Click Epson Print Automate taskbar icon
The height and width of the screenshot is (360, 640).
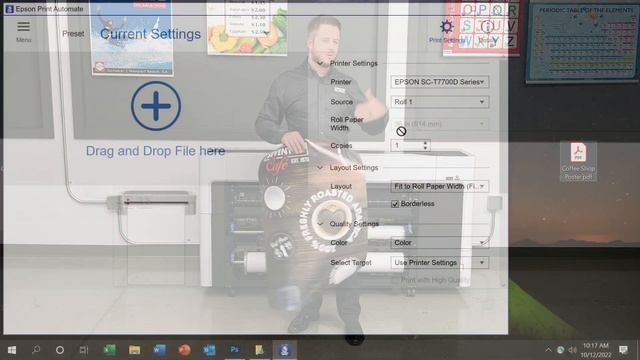point(284,350)
